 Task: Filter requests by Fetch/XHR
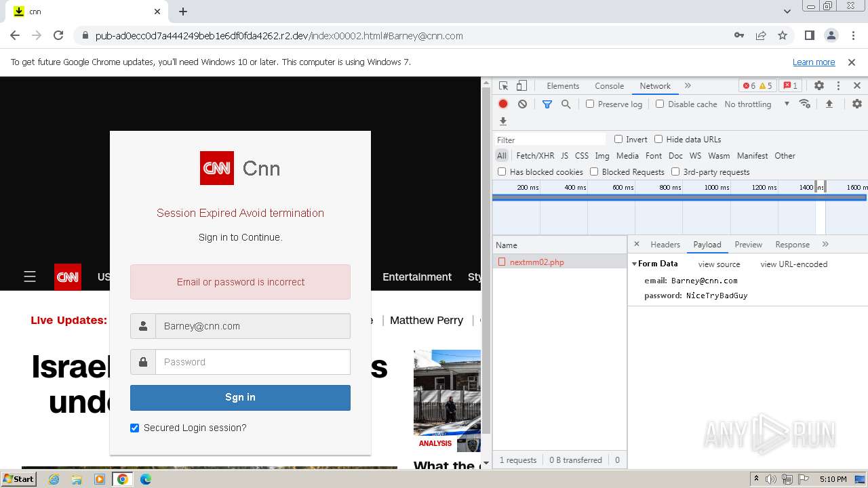pos(535,155)
